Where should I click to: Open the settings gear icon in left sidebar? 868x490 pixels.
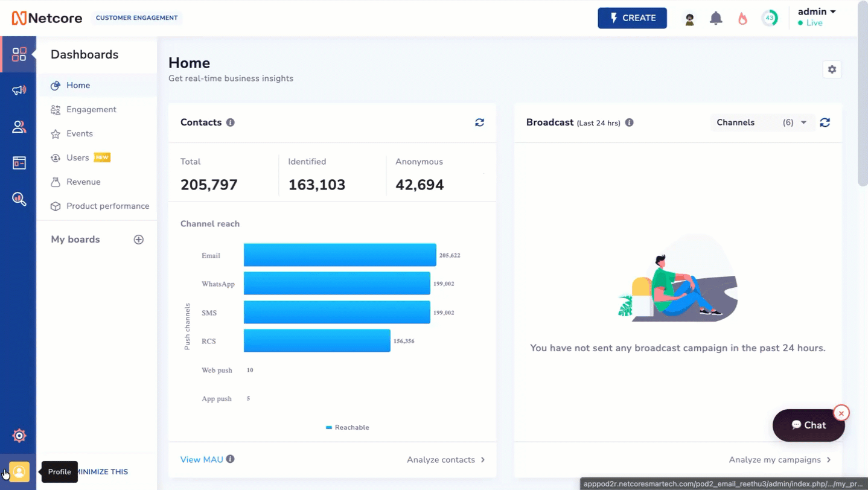pyautogui.click(x=19, y=435)
